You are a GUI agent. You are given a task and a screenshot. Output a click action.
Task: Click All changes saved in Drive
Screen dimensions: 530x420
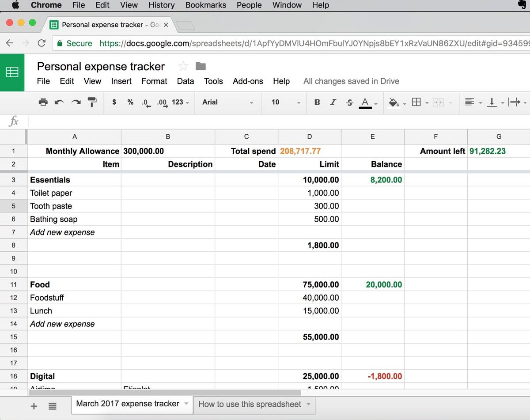(351, 81)
